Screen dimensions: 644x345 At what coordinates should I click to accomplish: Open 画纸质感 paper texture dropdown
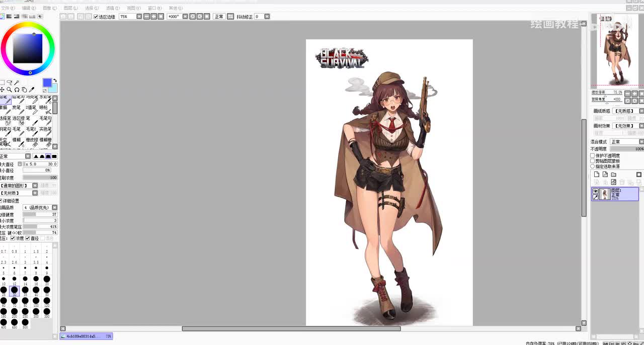point(641,111)
